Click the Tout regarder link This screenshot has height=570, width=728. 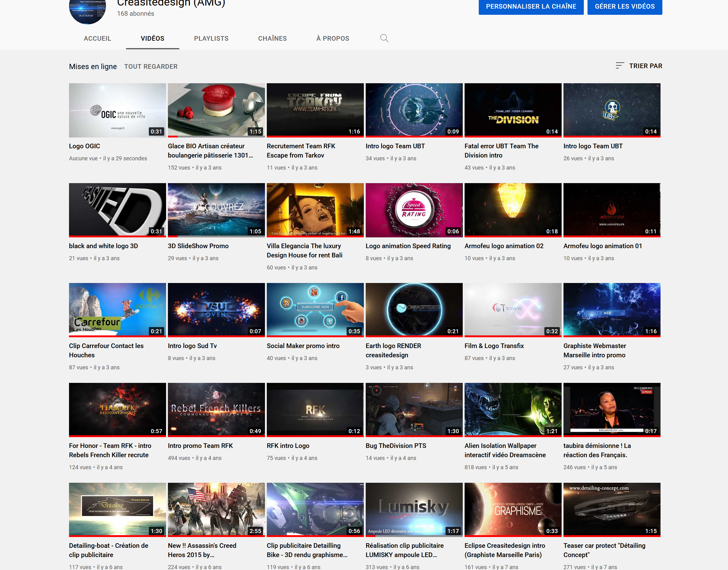(151, 66)
